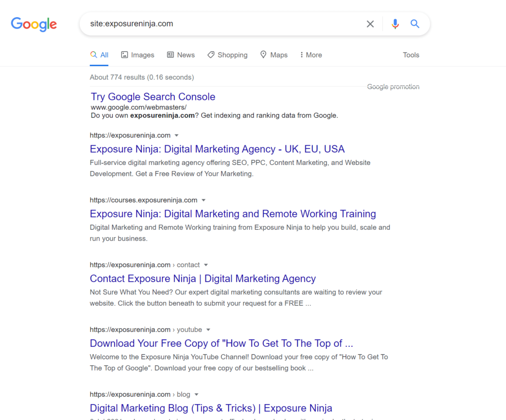Open the Try Google Search Console link

pos(153,97)
